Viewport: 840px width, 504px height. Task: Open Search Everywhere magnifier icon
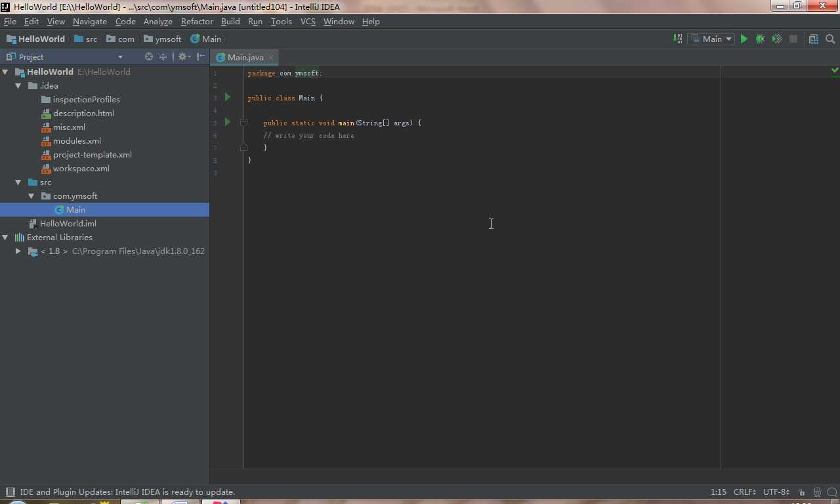[830, 39]
